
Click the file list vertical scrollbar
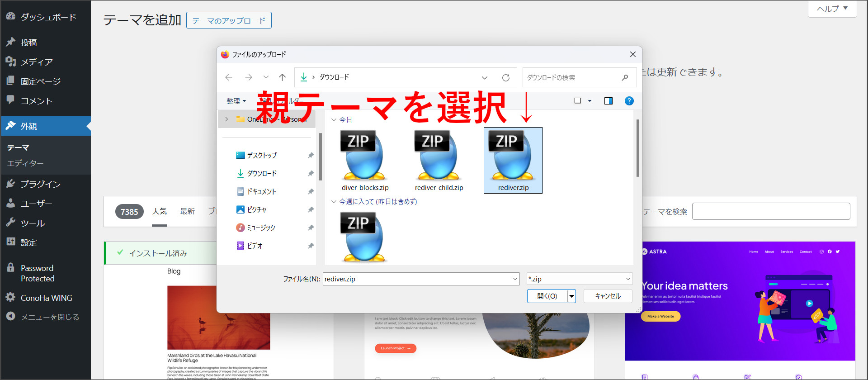tap(637, 148)
